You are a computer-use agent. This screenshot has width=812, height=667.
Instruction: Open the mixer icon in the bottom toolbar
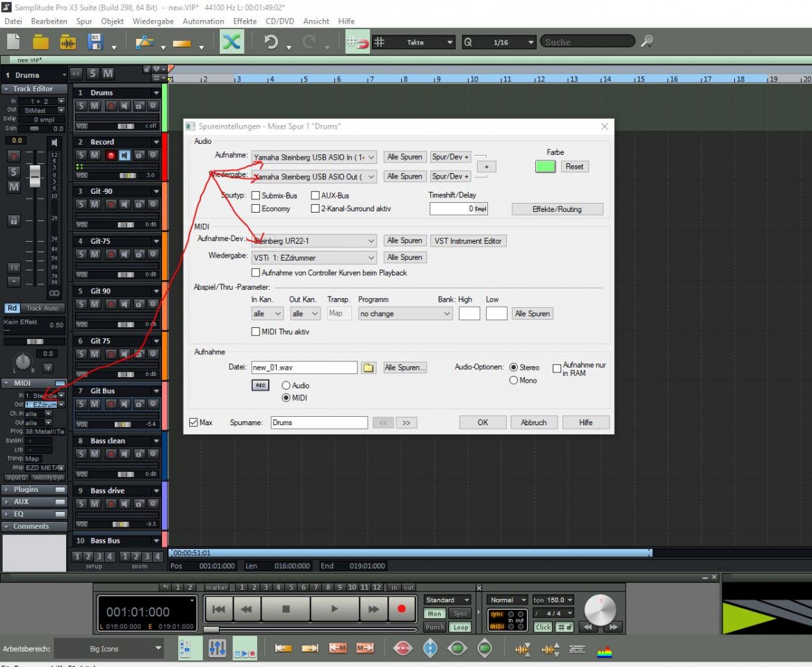pos(217,648)
